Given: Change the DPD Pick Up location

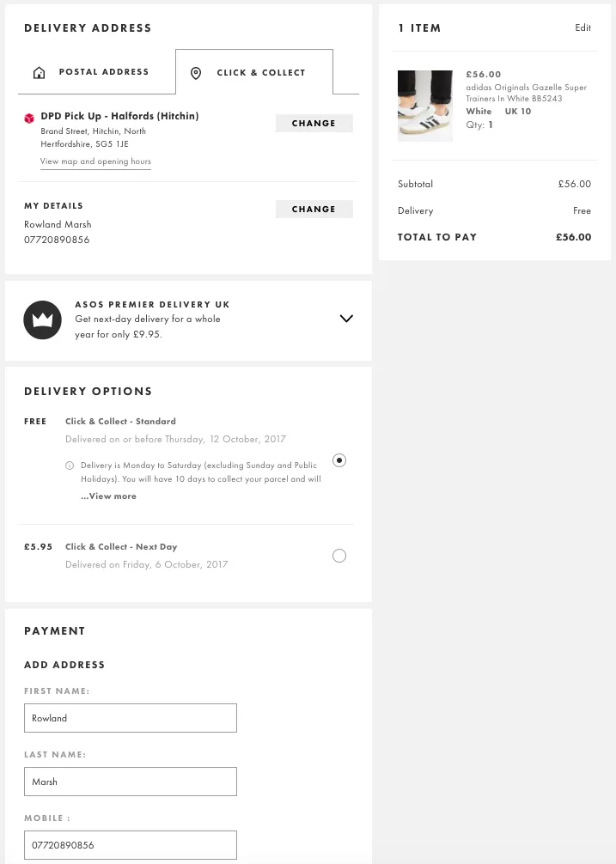Looking at the screenshot, I should tap(314, 124).
